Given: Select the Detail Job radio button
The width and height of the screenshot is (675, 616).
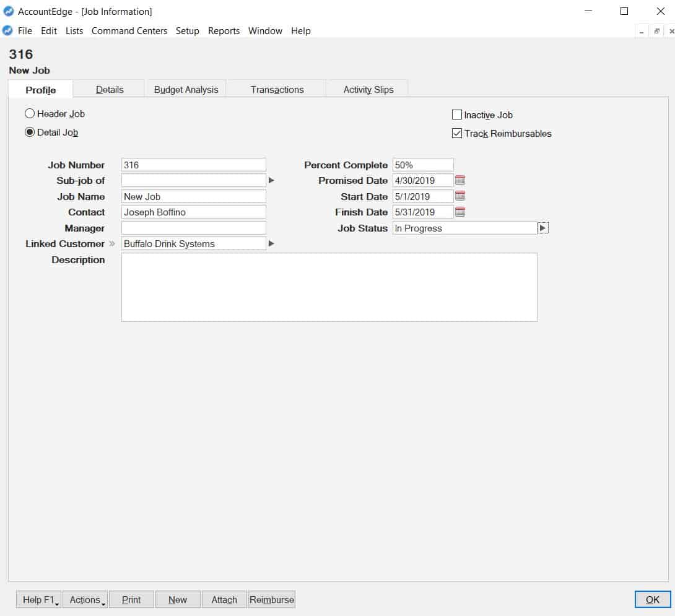Looking at the screenshot, I should pos(29,132).
